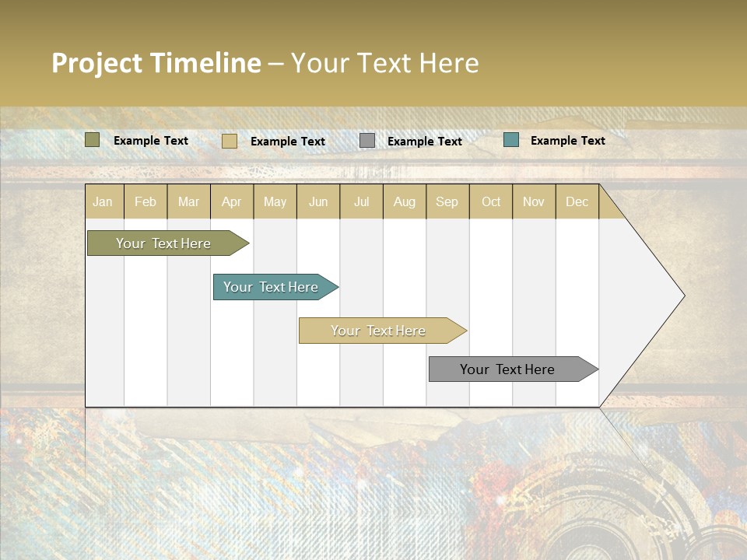Click Example Text label beside teal swatch
This screenshot has height=560, width=747.
(567, 141)
